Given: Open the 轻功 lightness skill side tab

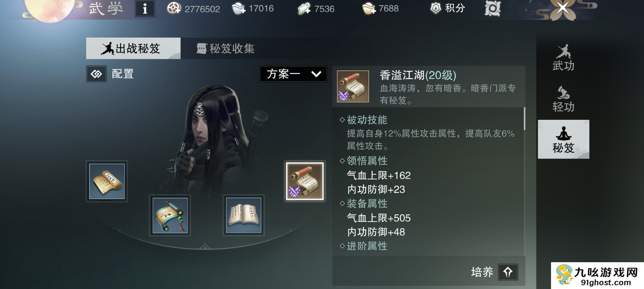Looking at the screenshot, I should tap(564, 99).
